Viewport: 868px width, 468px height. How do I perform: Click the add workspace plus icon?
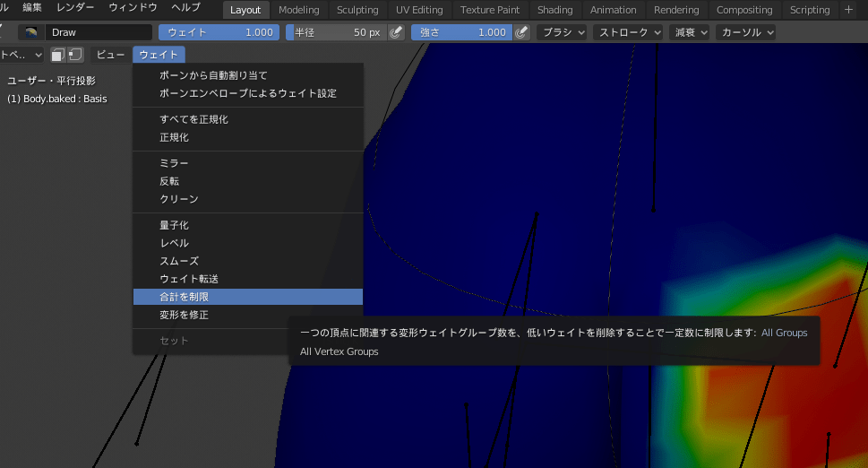[849, 10]
